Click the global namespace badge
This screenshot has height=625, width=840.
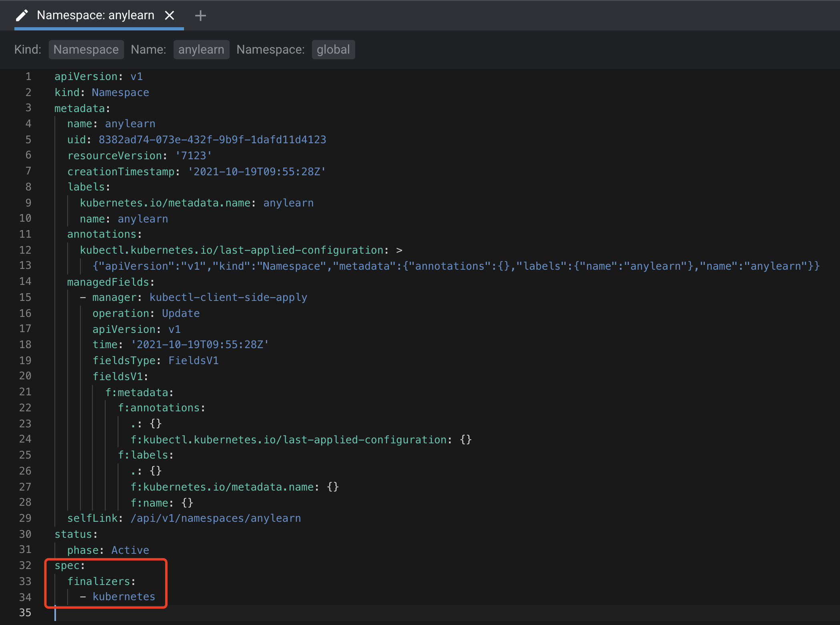(333, 50)
